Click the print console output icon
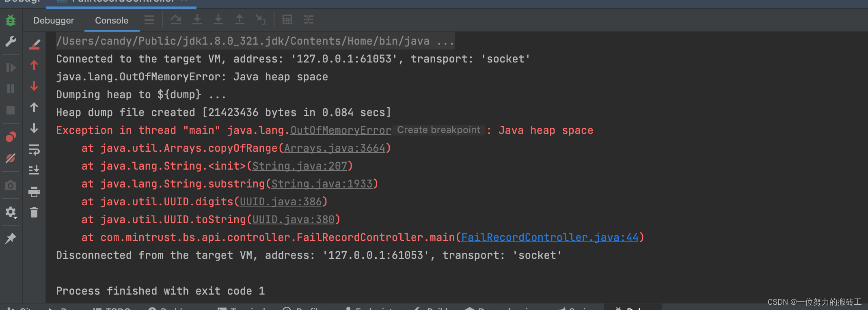 tap(34, 192)
